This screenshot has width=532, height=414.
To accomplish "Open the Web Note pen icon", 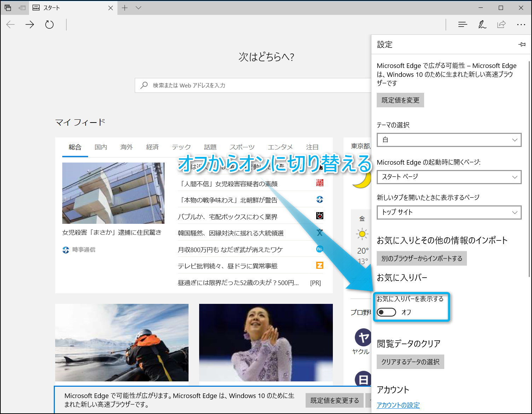I will tap(482, 24).
